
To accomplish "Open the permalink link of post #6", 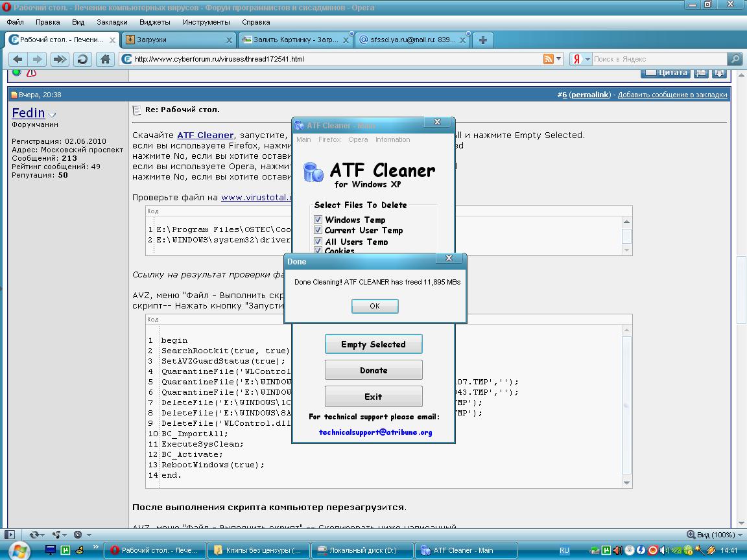I will point(590,95).
